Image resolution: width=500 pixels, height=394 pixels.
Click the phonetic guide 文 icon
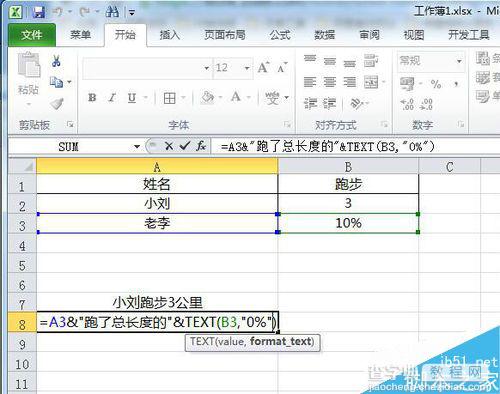(272, 98)
